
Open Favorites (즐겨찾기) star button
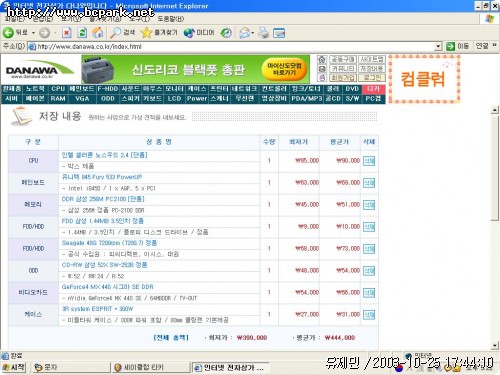(x=159, y=32)
